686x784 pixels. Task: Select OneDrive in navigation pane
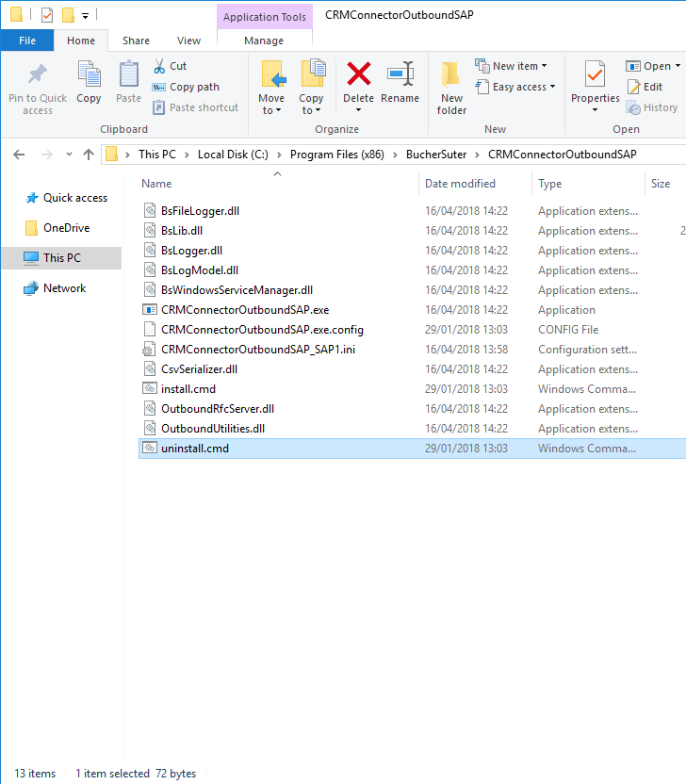(x=58, y=228)
